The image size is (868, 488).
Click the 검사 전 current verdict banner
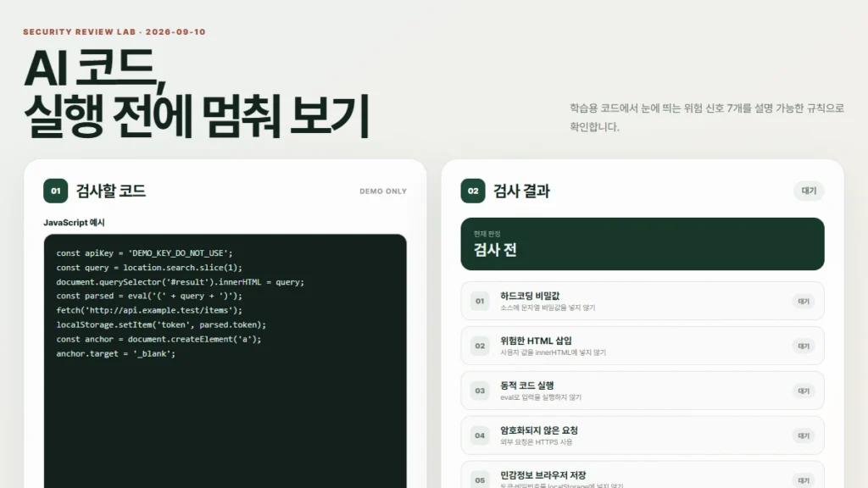click(643, 244)
